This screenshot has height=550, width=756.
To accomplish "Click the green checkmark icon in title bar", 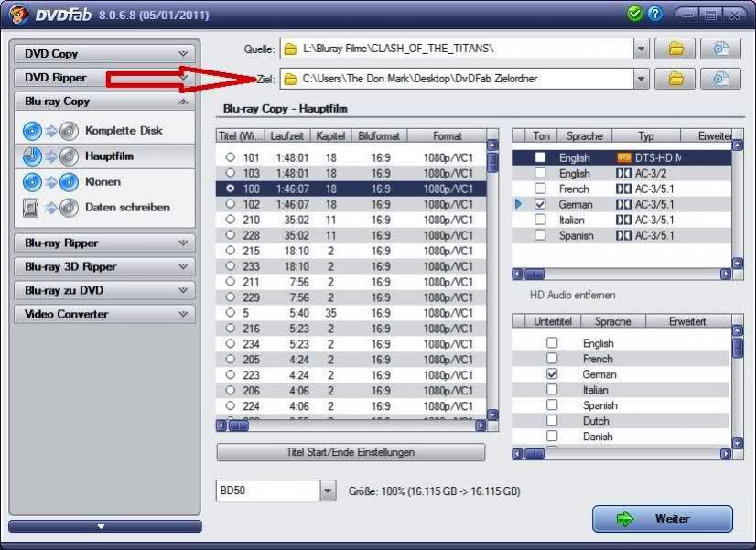I will point(635,15).
